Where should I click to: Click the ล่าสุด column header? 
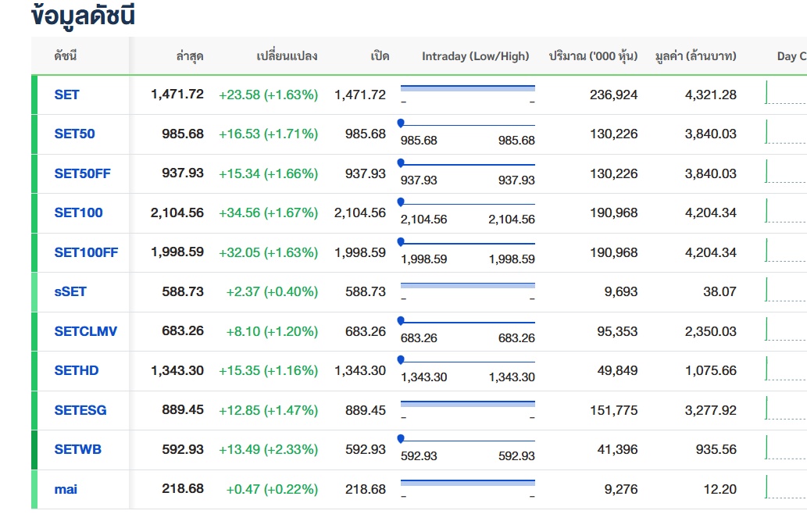click(x=190, y=56)
